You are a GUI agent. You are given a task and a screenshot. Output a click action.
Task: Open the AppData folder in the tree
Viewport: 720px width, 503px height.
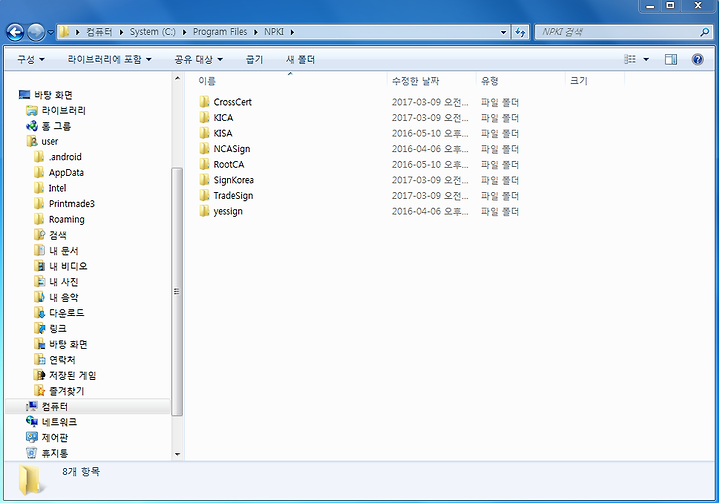[66, 173]
